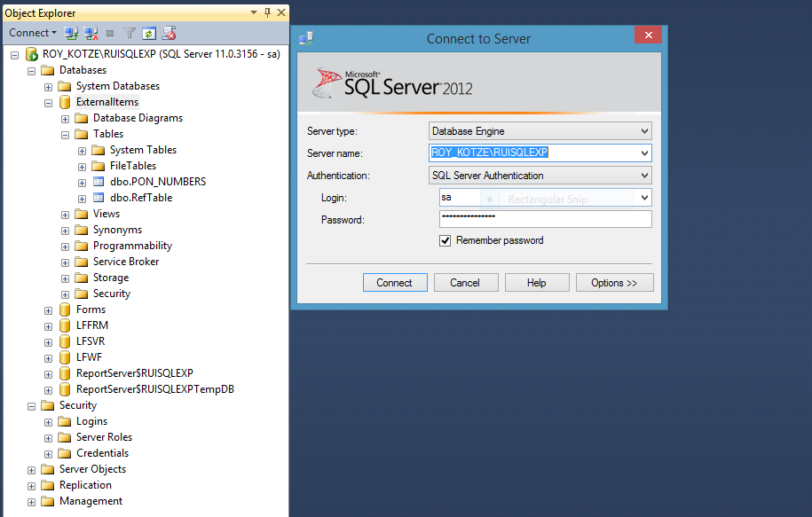Click the Filter funnel icon
812x517 pixels.
tap(130, 33)
